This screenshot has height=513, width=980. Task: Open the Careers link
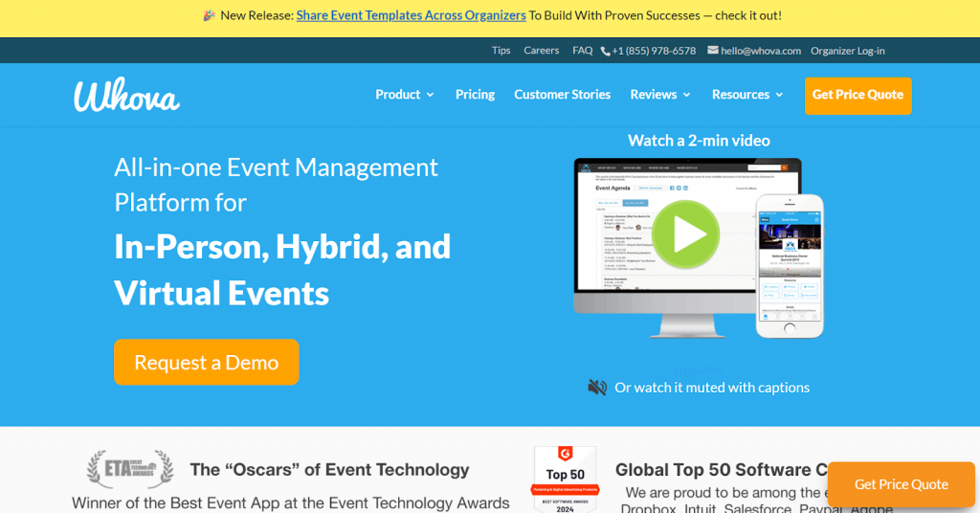(542, 51)
